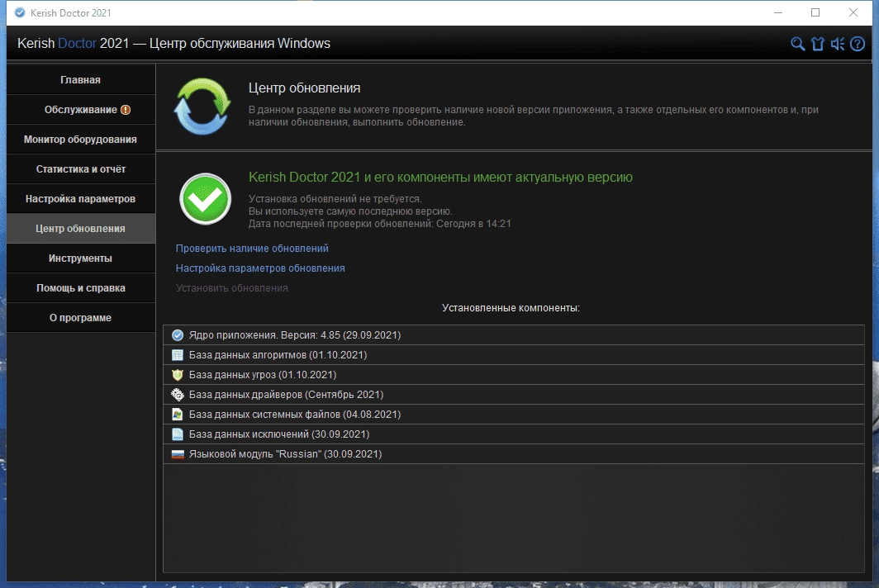Select 'Языковой модуль "Russian"' row

(514, 454)
